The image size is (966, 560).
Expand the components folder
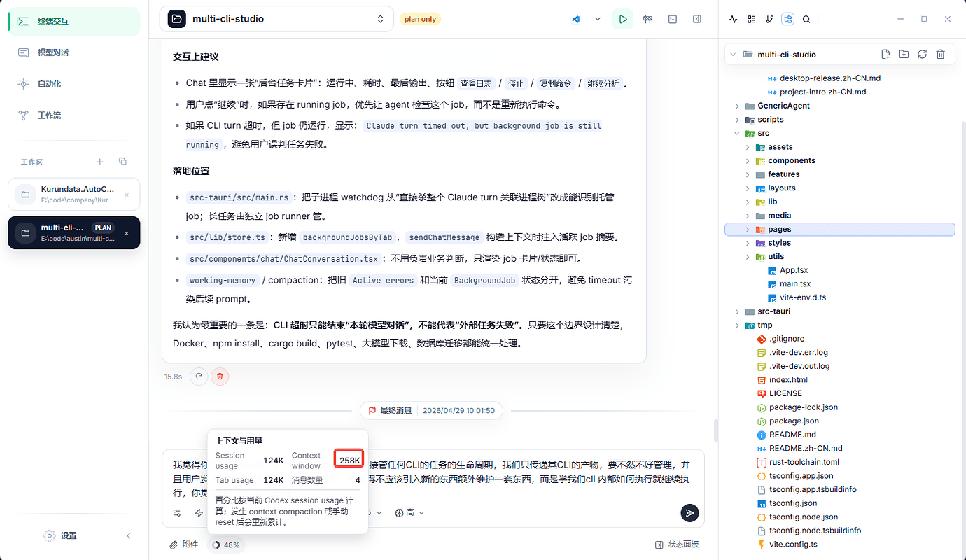tap(748, 160)
